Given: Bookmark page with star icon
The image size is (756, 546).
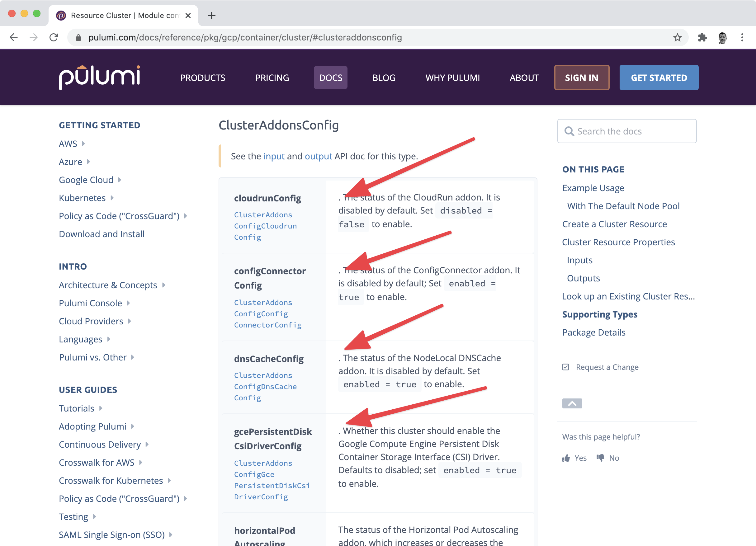Looking at the screenshot, I should pos(677,37).
